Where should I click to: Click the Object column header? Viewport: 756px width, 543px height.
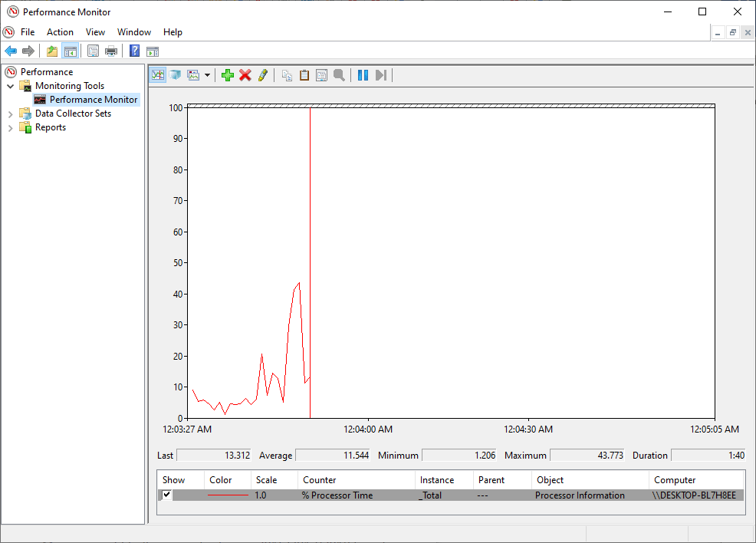click(x=590, y=480)
